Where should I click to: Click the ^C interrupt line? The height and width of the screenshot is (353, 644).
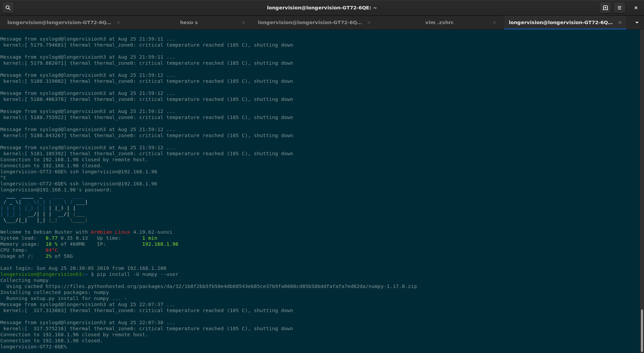(3, 178)
